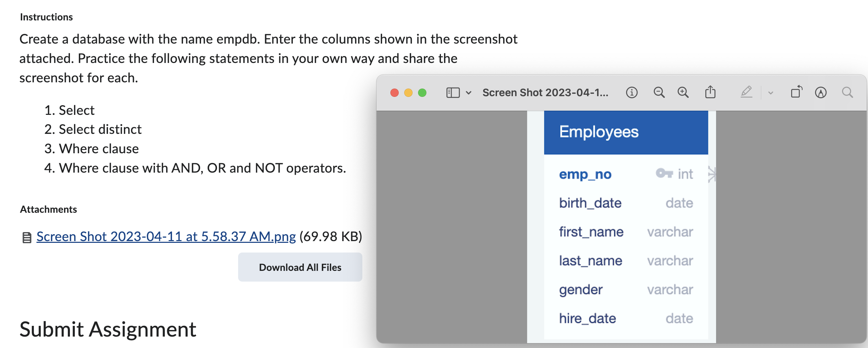Toggle fullscreen with the green window button
868x348 pixels.
click(422, 92)
